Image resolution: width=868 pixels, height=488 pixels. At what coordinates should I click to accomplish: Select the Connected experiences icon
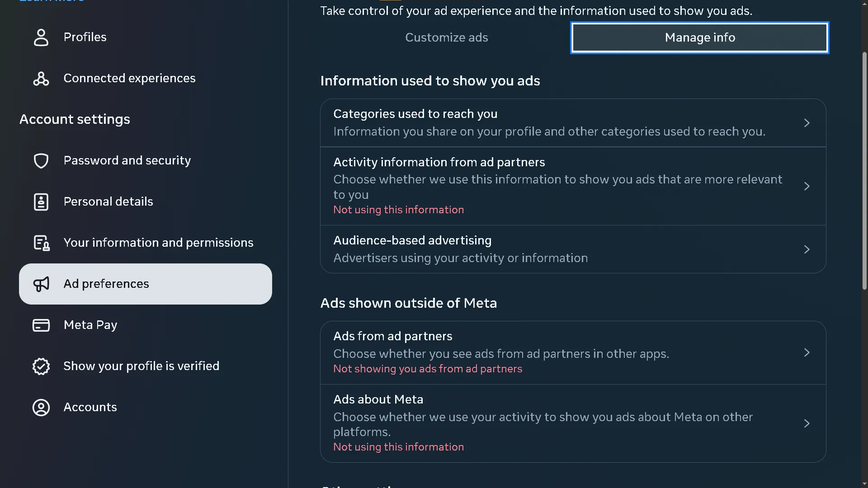[x=41, y=79]
